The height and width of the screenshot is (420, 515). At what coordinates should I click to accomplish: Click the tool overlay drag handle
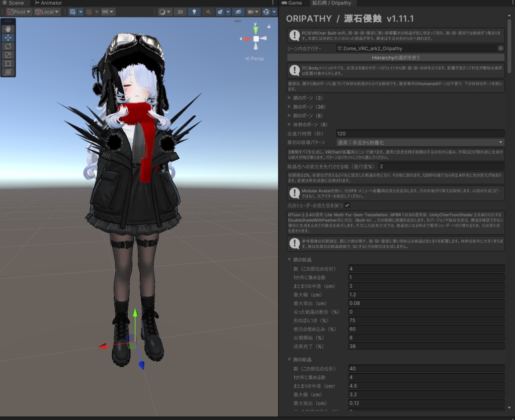click(8, 21)
